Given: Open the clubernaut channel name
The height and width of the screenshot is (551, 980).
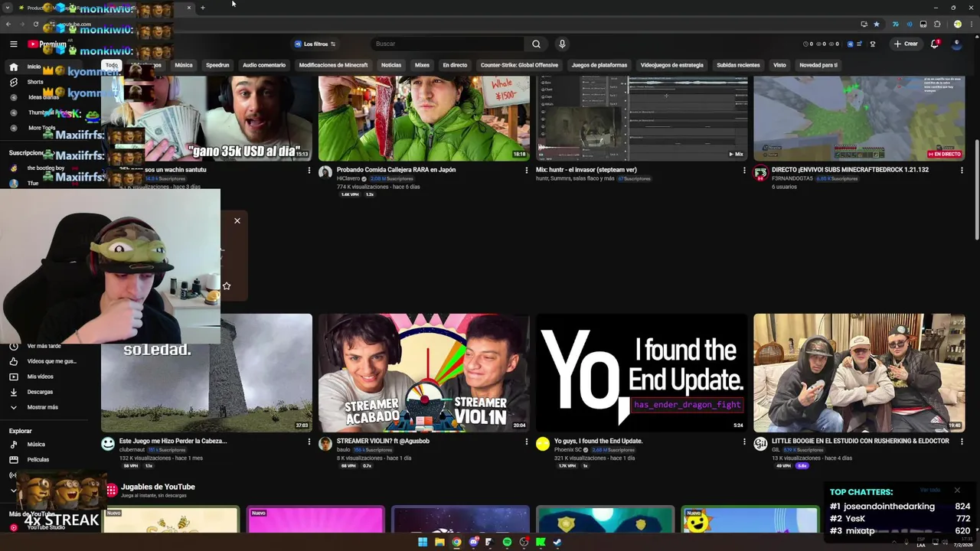Looking at the screenshot, I should [x=132, y=450].
